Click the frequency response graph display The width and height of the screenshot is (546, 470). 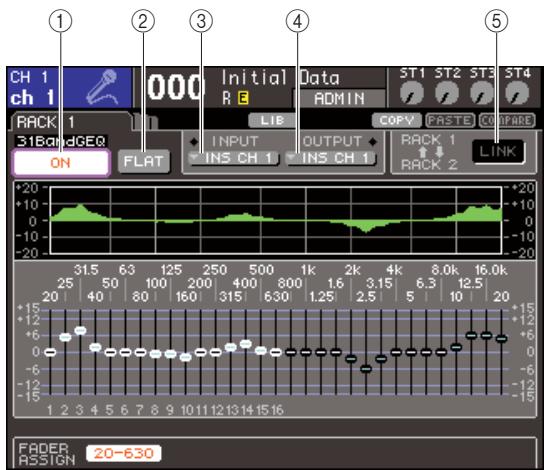tap(276, 220)
